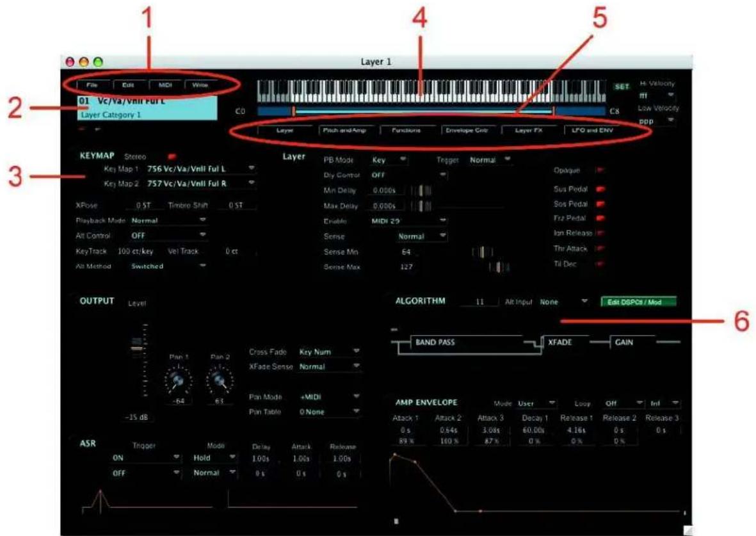Click the Algorithm number 11 field
756x536 pixels.
[x=479, y=302]
